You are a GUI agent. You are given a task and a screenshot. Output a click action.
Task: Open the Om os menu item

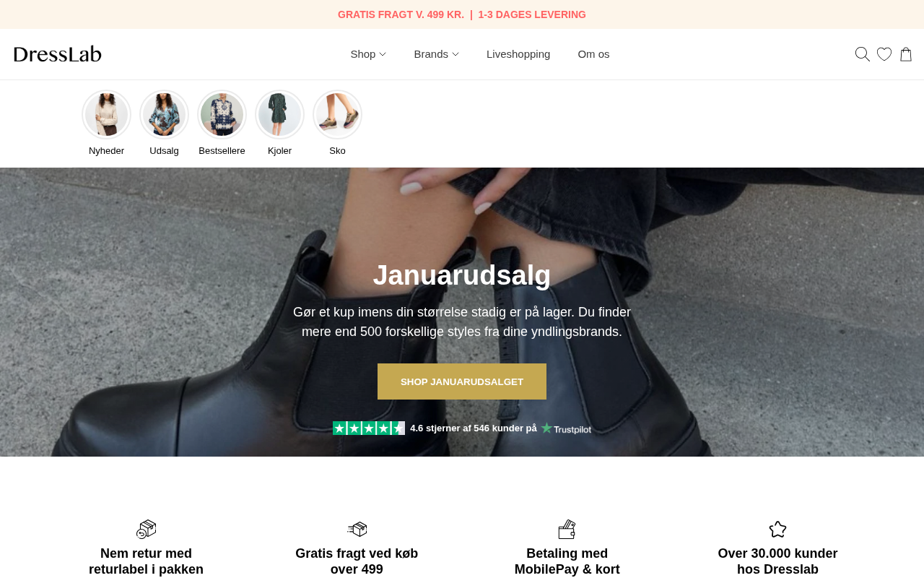click(593, 54)
